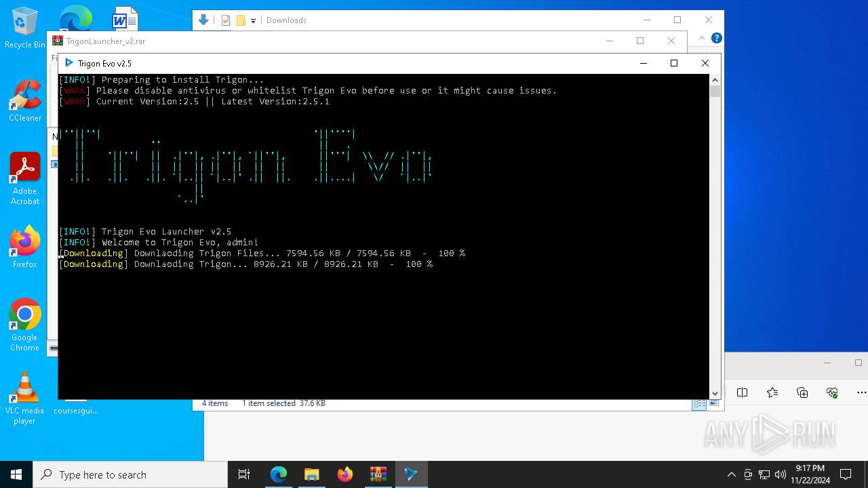This screenshot has width=868, height=488.
Task: Switch Explorer to details view
Action: (698, 403)
